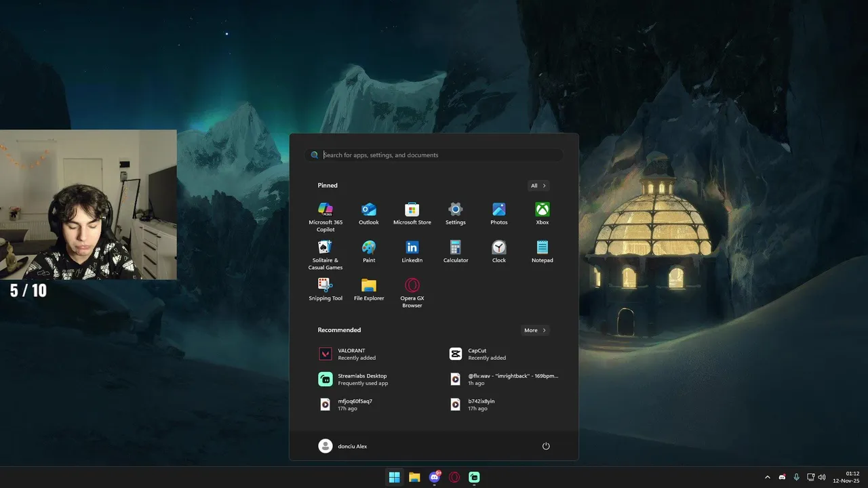Open network status in system tray
Viewport: 868px width, 488px height.
pos(810,477)
